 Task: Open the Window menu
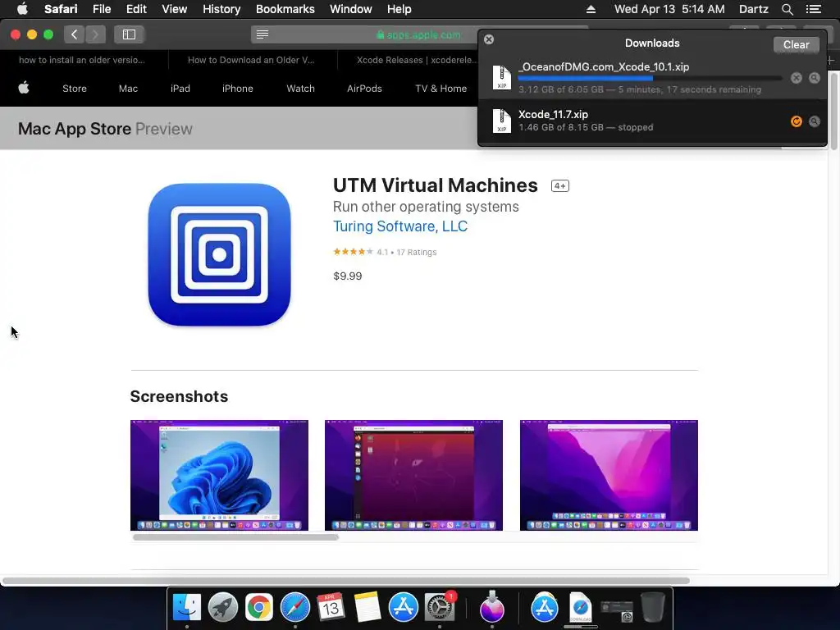351,9
